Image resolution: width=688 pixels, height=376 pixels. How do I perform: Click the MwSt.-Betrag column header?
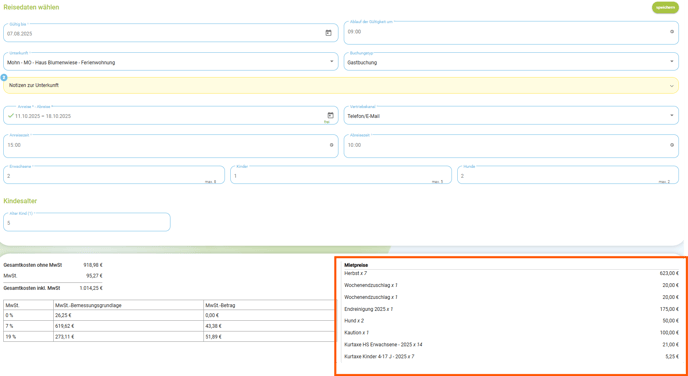(x=219, y=304)
